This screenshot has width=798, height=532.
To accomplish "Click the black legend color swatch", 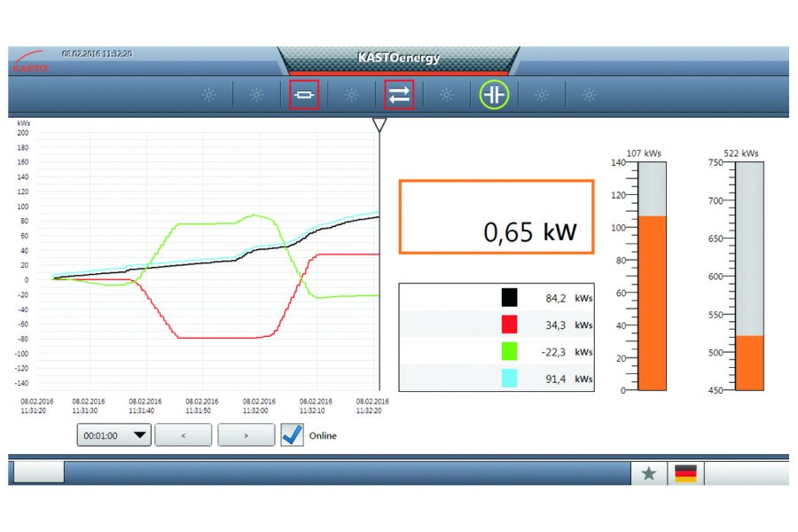I will tap(510, 297).
